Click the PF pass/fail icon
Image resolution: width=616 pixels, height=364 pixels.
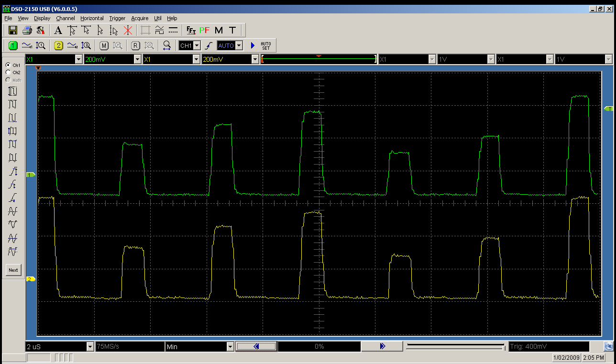[205, 31]
